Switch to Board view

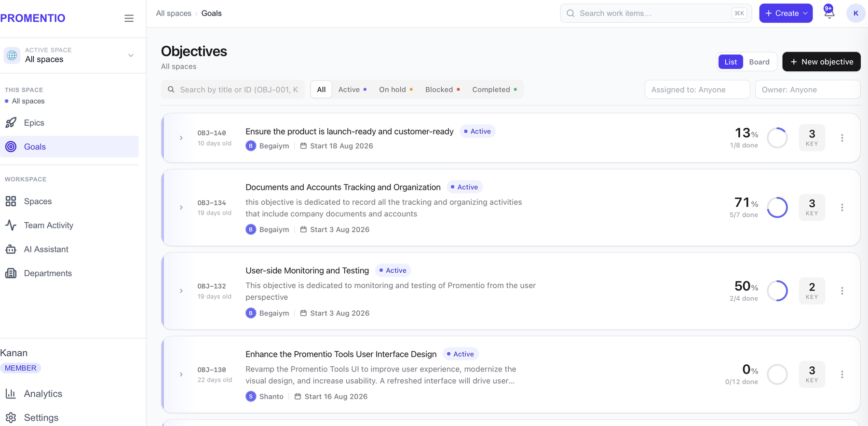tap(759, 62)
